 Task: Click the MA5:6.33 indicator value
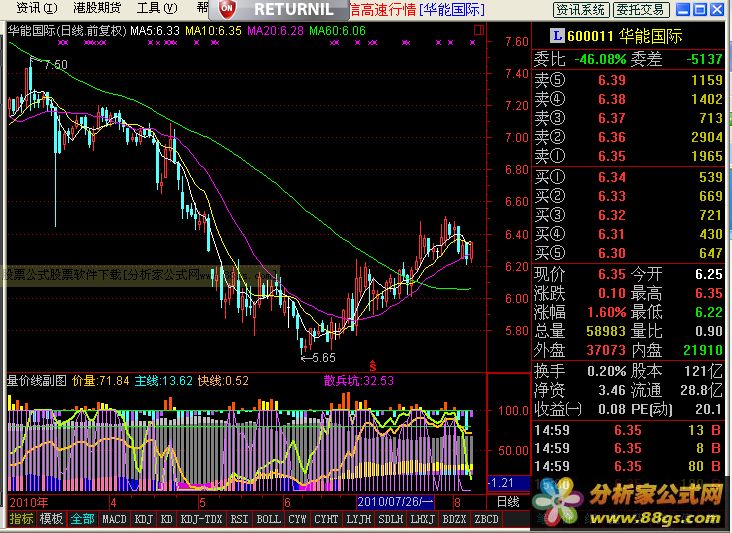tap(155, 31)
